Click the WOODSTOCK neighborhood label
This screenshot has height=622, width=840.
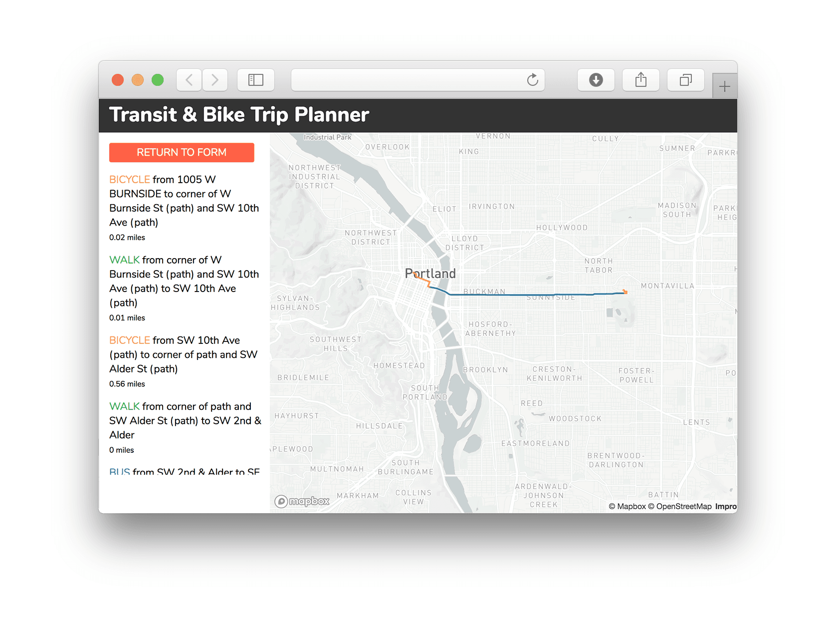(575, 419)
